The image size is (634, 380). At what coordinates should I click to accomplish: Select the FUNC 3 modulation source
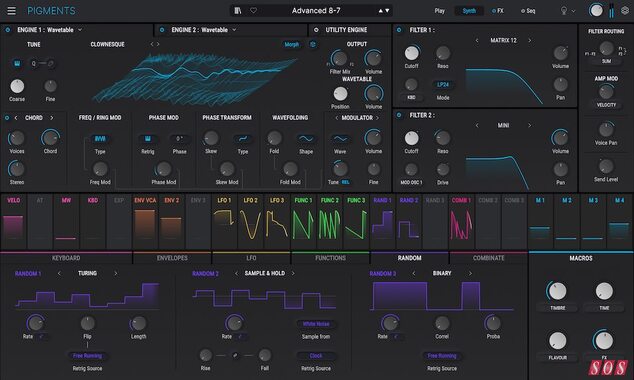click(x=356, y=222)
